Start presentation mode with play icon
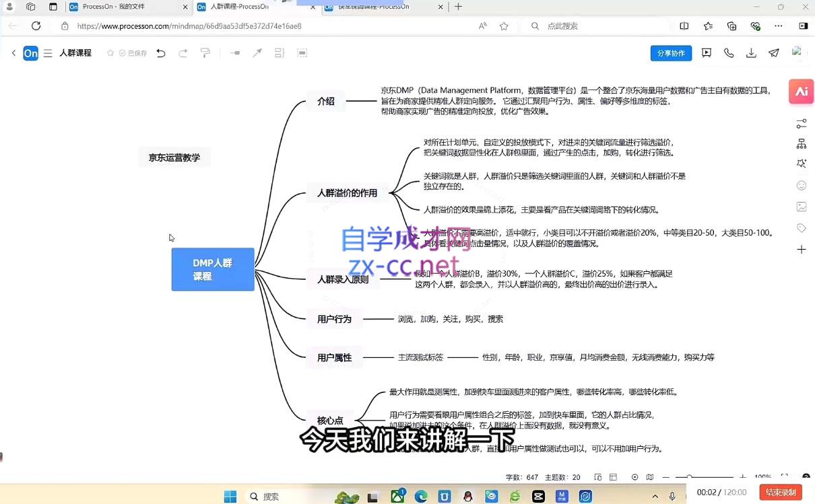The width and height of the screenshot is (815, 504). (x=707, y=53)
